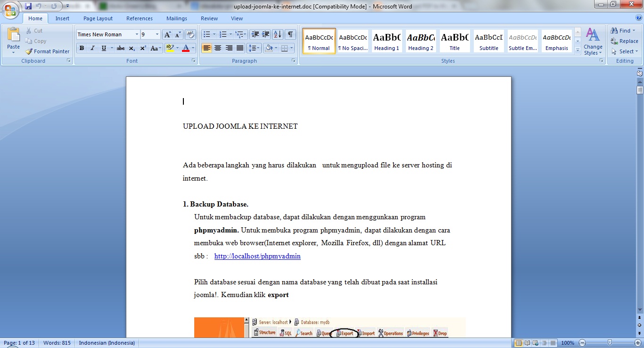The width and height of the screenshot is (644, 348).
Task: Click Find in the Editing group
Action: 623,31
